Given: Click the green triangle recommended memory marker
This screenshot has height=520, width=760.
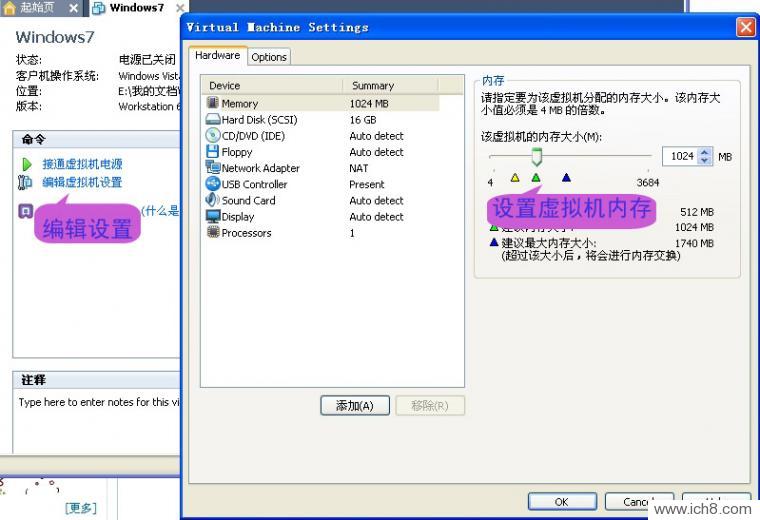Looking at the screenshot, I should [536, 178].
